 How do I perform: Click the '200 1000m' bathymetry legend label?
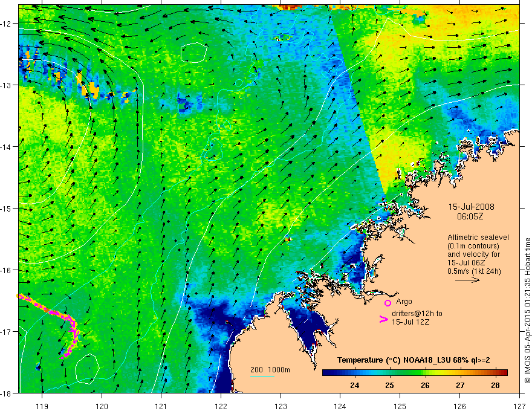[270, 370]
